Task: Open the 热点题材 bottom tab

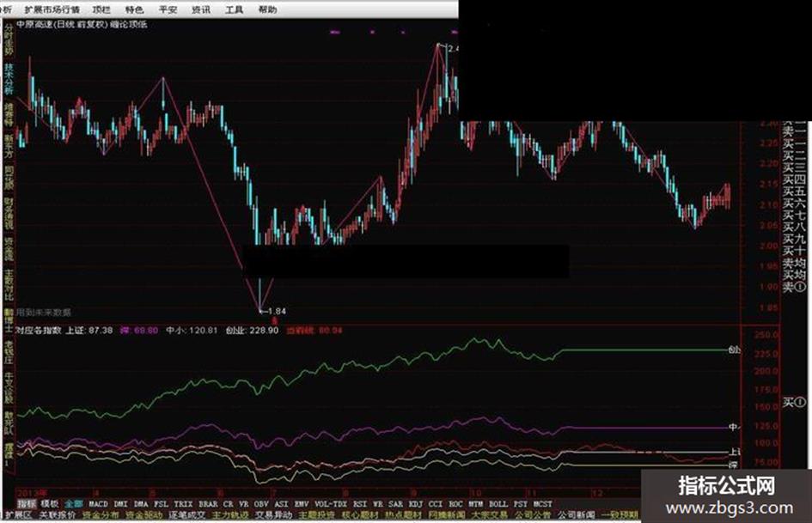Action: tap(403, 515)
